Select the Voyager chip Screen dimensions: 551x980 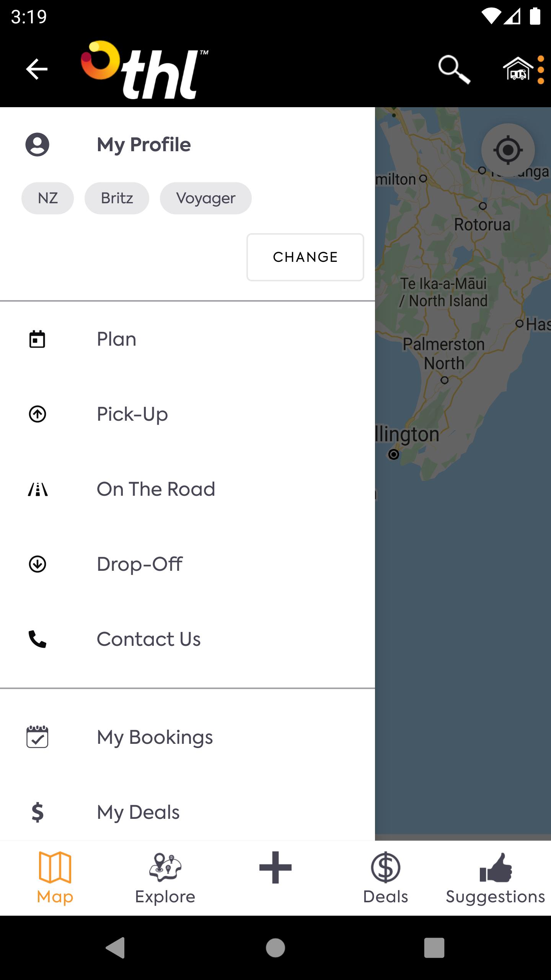(206, 198)
